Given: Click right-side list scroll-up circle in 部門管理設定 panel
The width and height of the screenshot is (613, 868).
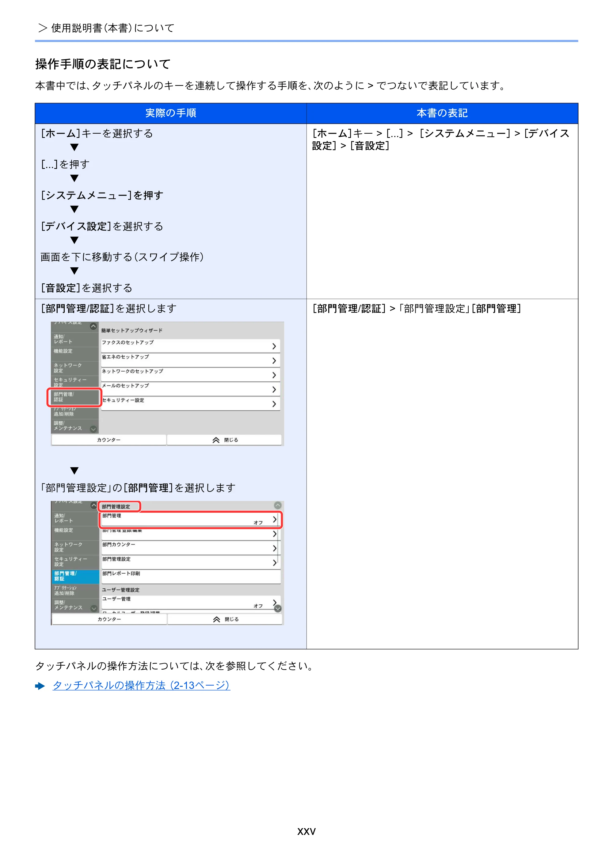Looking at the screenshot, I should click(x=278, y=506).
